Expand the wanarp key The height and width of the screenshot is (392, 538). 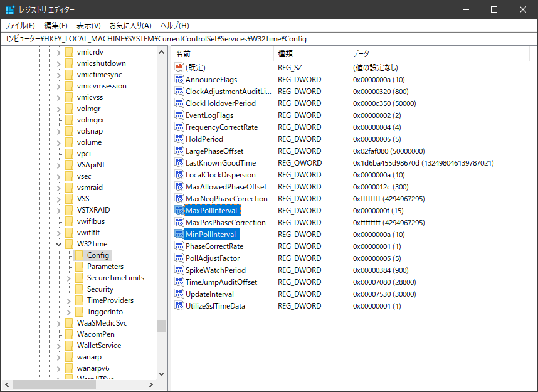(x=59, y=358)
